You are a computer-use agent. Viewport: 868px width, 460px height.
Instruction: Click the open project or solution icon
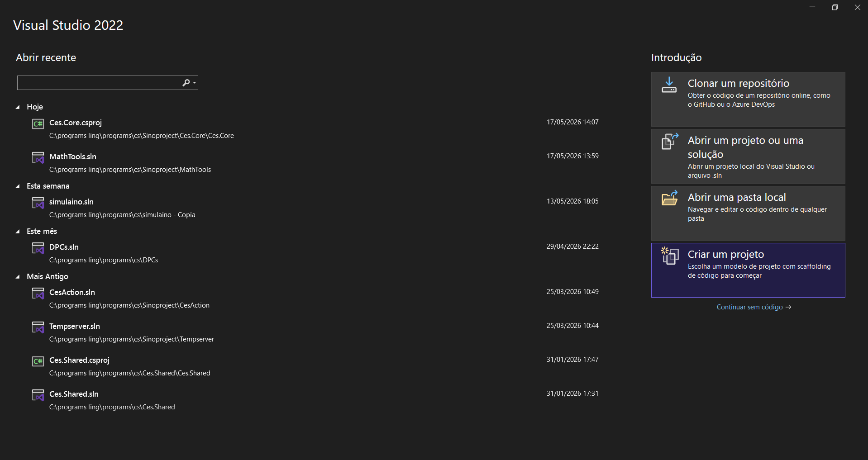point(670,141)
